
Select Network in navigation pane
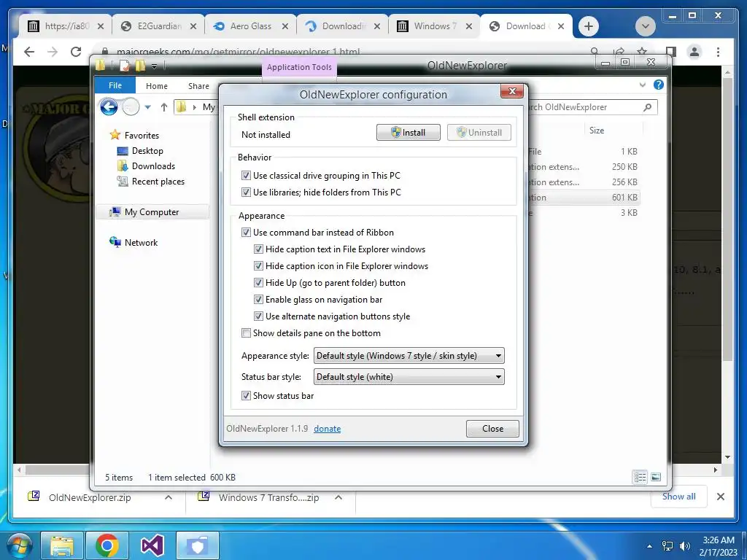(x=141, y=242)
